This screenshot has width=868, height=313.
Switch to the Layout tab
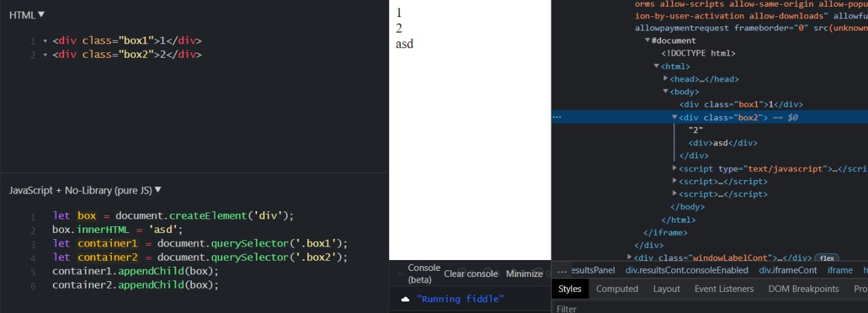(x=667, y=289)
